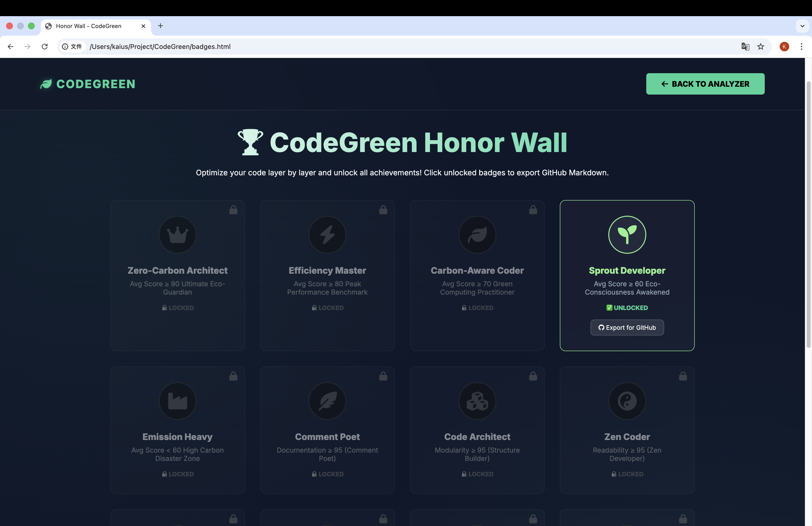Click the yin-yang icon on Zen Coder
Viewport: 812px width, 526px height.
627,401
